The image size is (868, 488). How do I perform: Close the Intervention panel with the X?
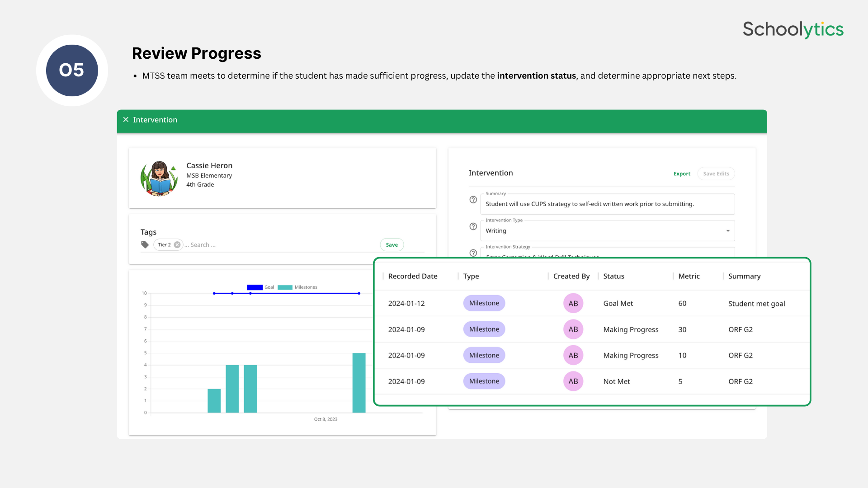point(126,120)
